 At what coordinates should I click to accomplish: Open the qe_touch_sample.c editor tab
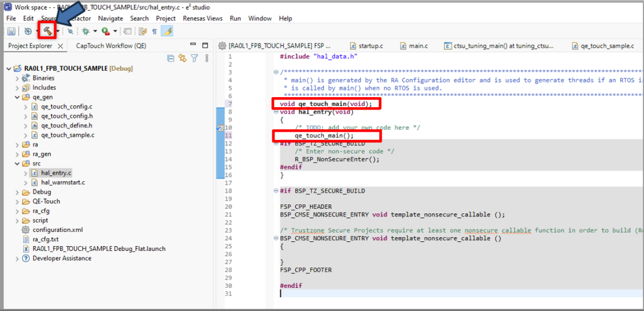[607, 46]
